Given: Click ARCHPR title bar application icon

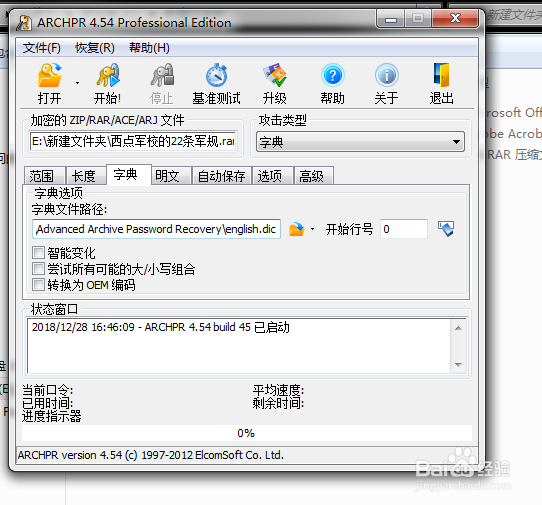Looking at the screenshot, I should point(24,23).
